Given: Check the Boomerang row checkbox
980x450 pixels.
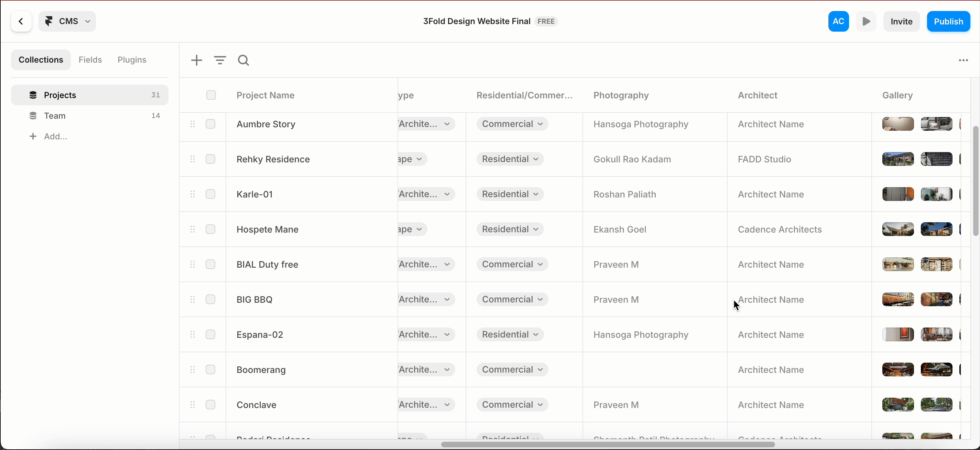Looking at the screenshot, I should pos(210,369).
